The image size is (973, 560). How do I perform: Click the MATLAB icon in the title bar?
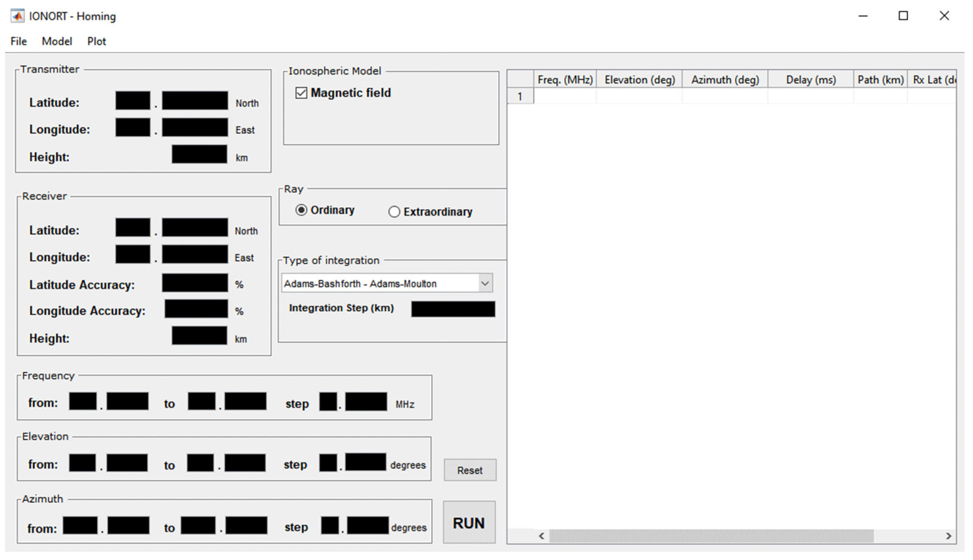17,16
